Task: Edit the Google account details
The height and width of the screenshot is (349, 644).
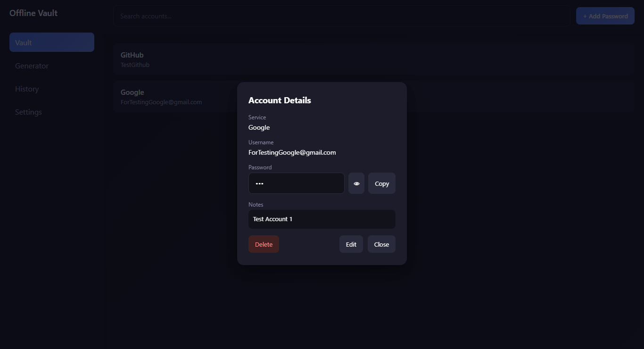Action: click(x=351, y=244)
